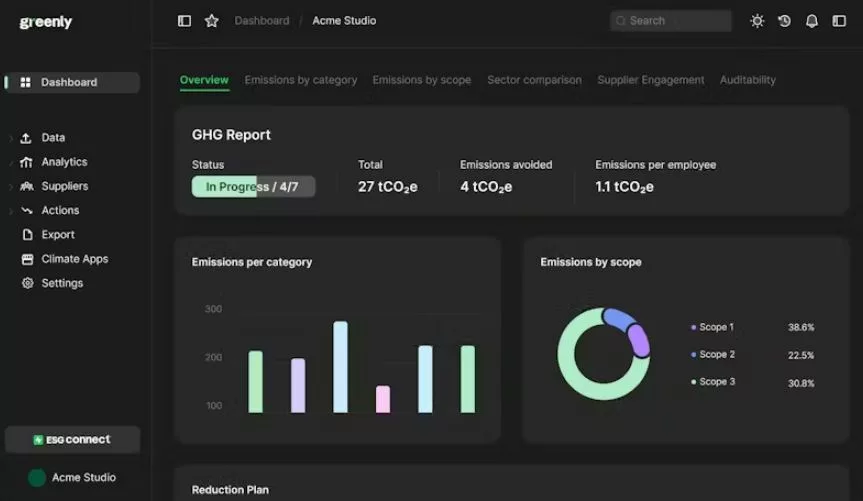
Task: Expand the Analytics menu chevron
Action: [x=10, y=162]
